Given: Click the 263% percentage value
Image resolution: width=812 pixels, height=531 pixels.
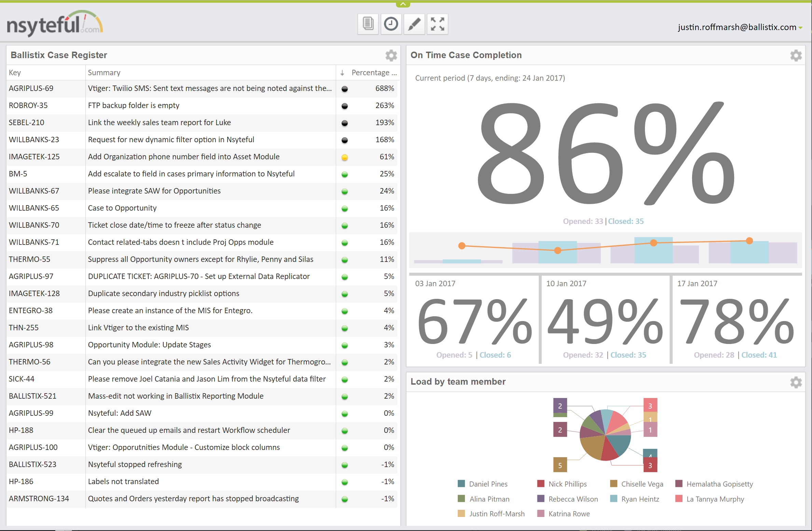Looking at the screenshot, I should [385, 105].
